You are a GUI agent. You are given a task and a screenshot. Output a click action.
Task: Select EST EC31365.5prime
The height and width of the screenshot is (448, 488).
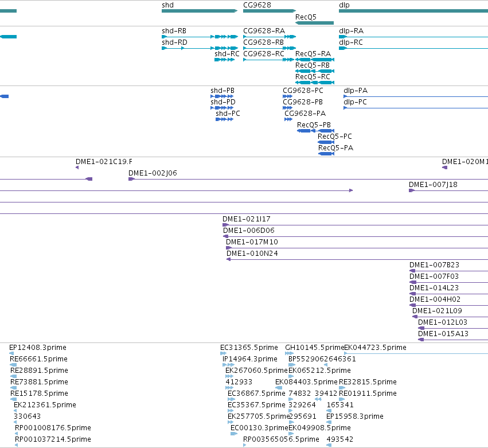[224, 353]
